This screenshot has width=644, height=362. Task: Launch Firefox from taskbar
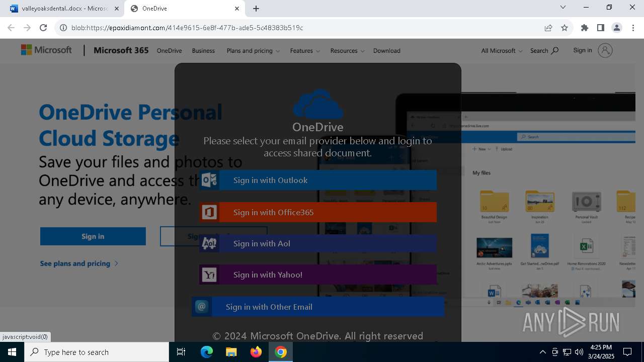pyautogui.click(x=256, y=352)
